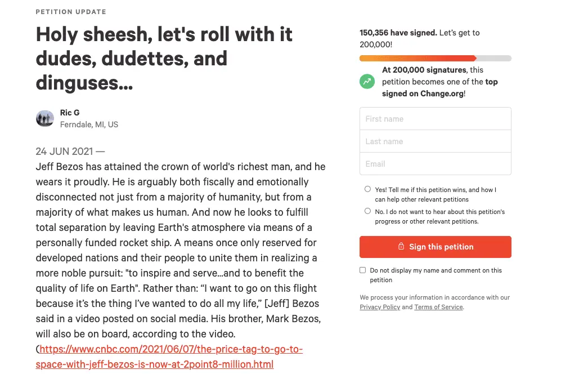Click the Last name field

435,141
